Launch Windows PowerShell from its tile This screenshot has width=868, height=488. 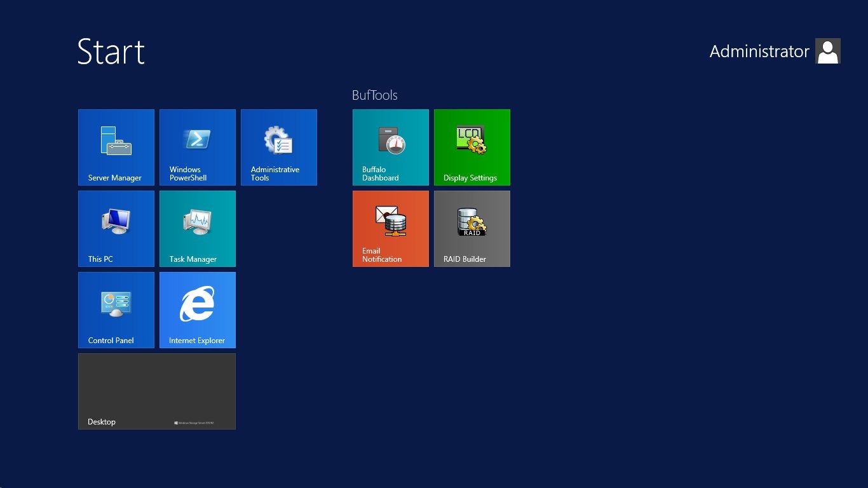(198, 147)
